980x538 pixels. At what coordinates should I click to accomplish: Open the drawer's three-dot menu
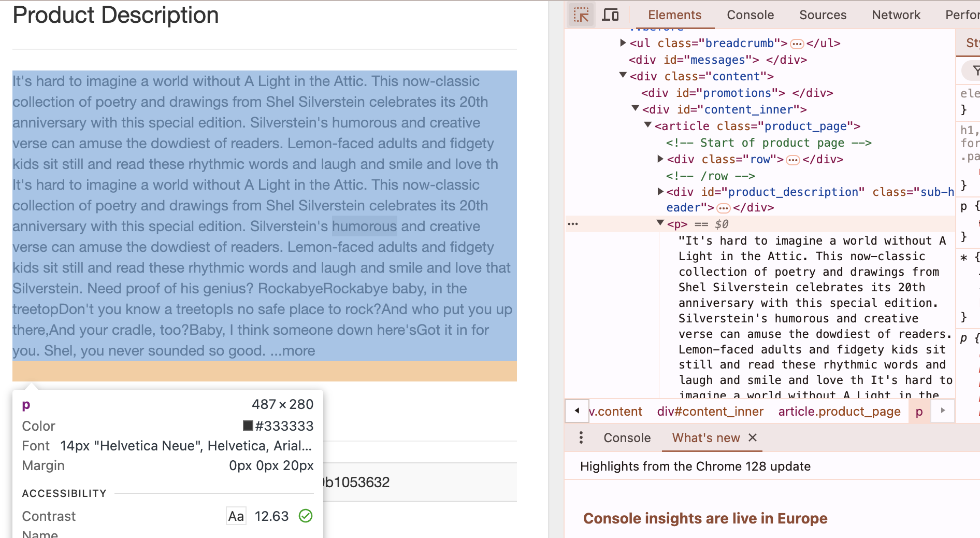(x=581, y=438)
